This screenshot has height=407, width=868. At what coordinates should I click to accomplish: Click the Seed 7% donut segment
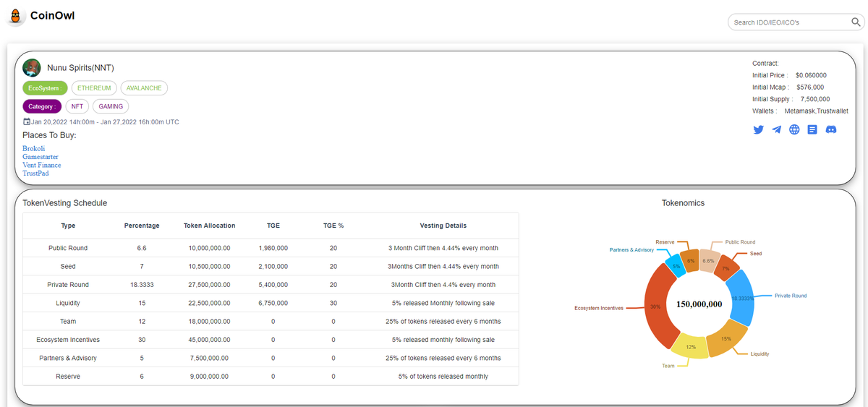coord(726,269)
